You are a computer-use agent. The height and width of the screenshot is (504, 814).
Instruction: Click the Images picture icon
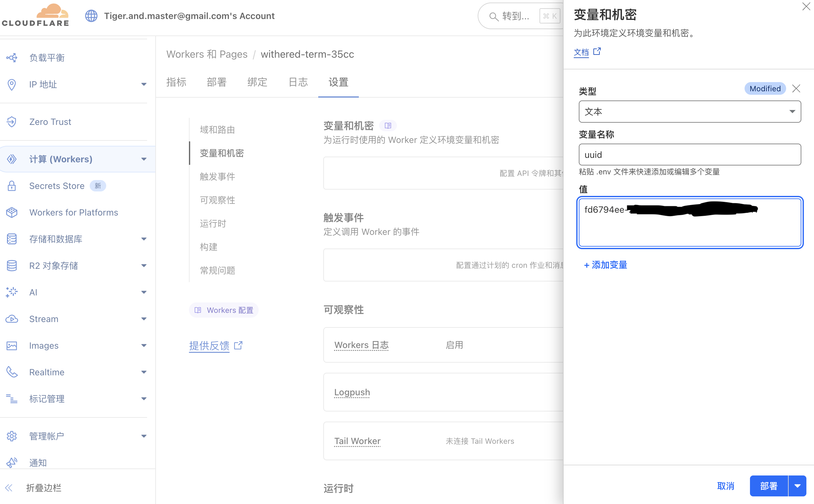pos(12,346)
